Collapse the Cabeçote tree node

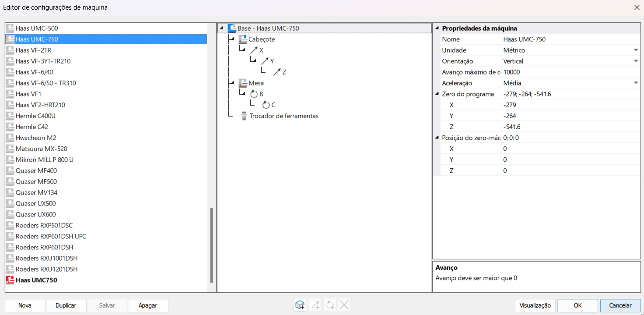232,39
